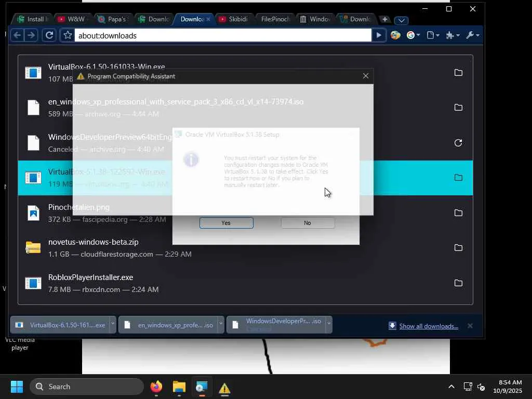Click the muted volume tray icon
The image size is (532, 399).
(481, 387)
